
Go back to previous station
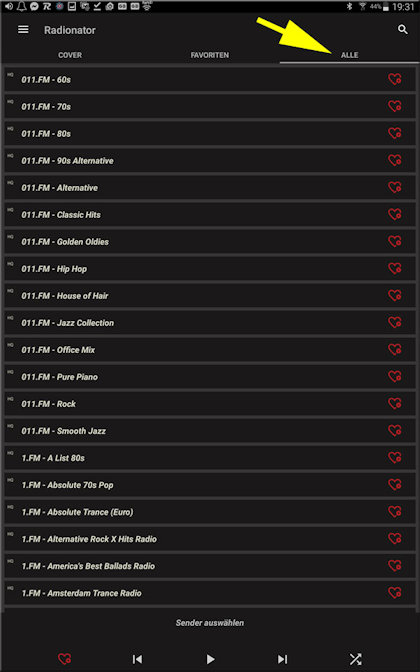click(x=137, y=659)
